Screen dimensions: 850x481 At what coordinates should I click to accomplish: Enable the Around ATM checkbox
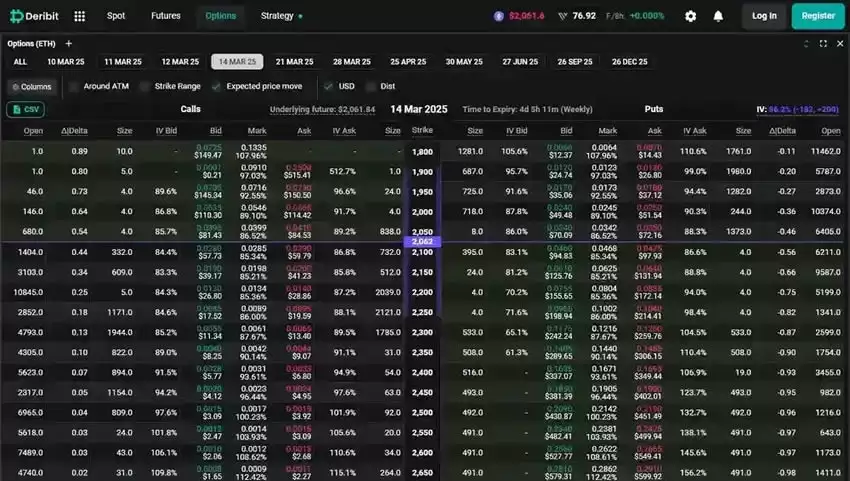pyautogui.click(x=75, y=86)
